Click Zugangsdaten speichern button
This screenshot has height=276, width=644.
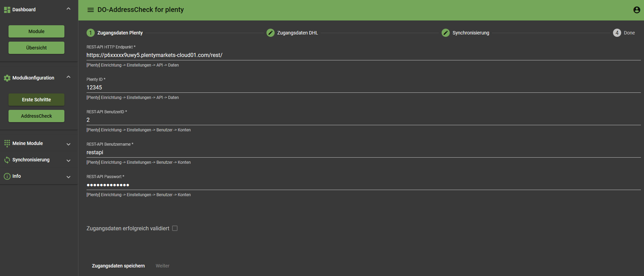tap(118, 266)
